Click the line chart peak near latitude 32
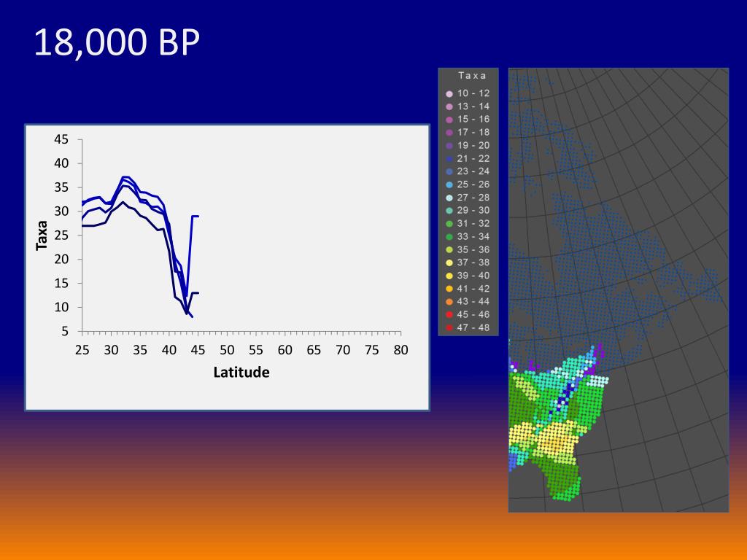The height and width of the screenshot is (560, 747). click(125, 179)
